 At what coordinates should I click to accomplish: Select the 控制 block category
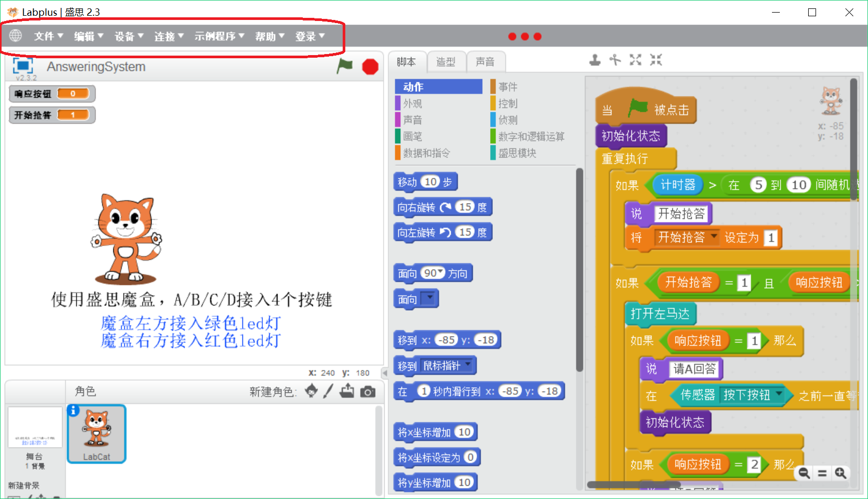click(x=508, y=103)
